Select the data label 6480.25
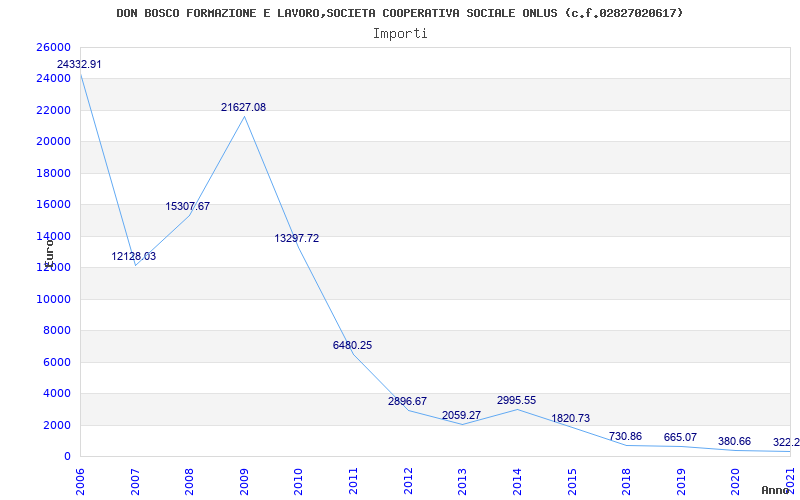 [353, 345]
